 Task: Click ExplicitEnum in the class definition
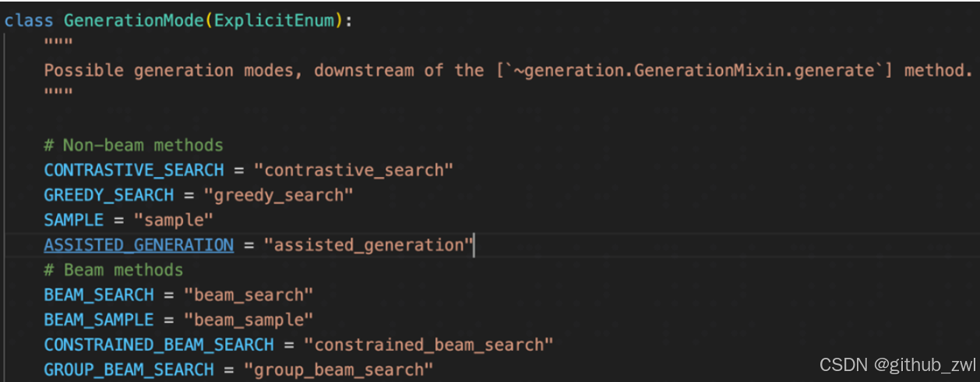pyautogui.click(x=274, y=21)
